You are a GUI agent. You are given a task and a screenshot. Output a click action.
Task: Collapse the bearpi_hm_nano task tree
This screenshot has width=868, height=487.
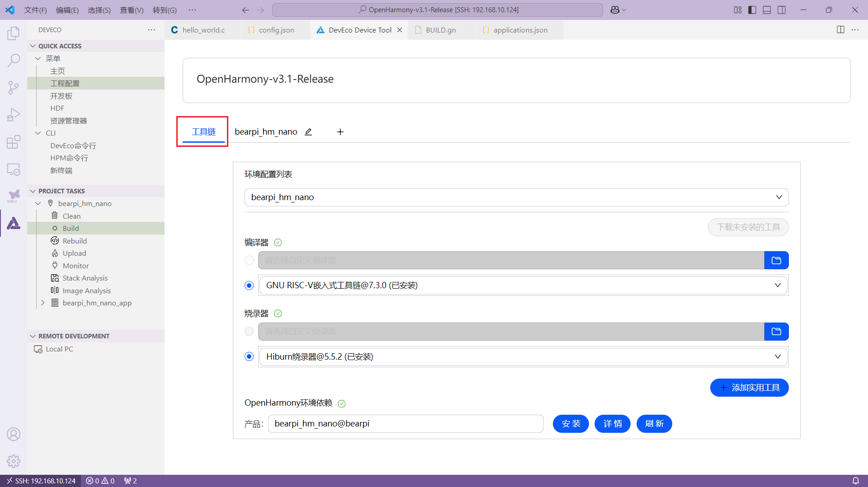pyautogui.click(x=38, y=203)
